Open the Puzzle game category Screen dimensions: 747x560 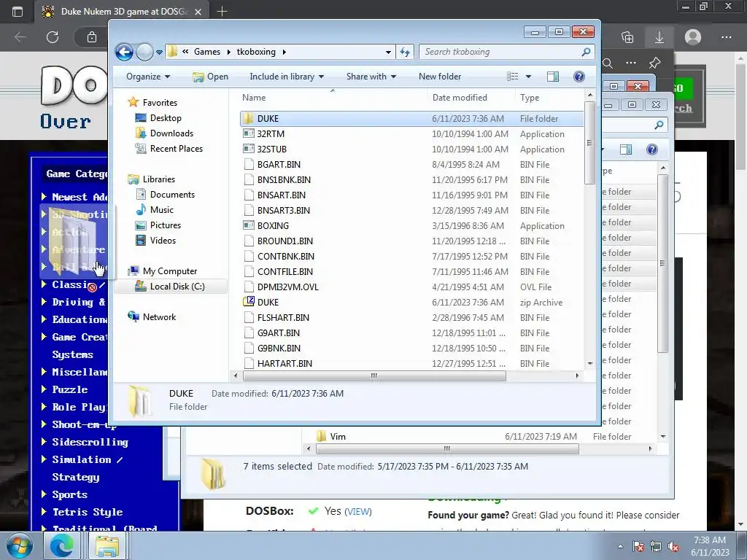70,389
